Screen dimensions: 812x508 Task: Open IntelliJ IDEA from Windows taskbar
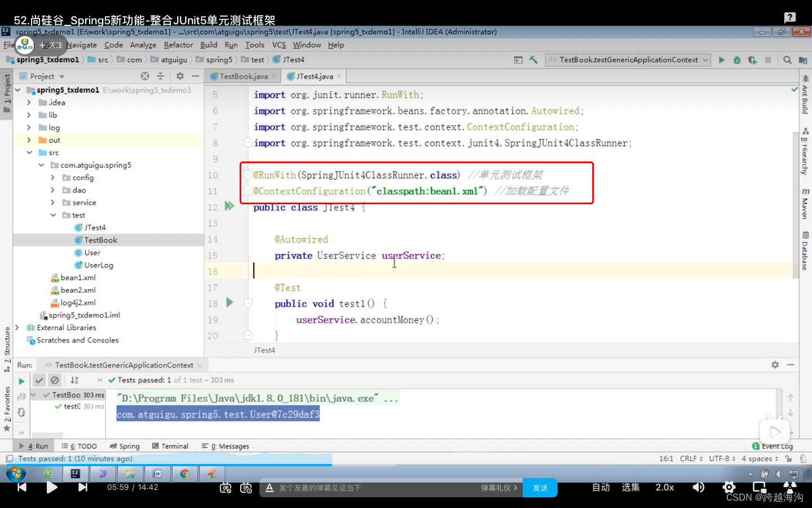[x=75, y=474]
